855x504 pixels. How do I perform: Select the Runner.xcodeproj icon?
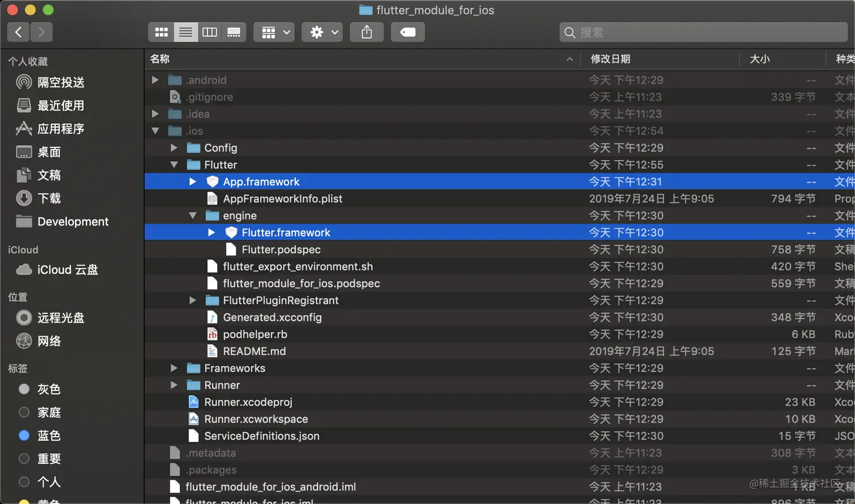point(193,402)
